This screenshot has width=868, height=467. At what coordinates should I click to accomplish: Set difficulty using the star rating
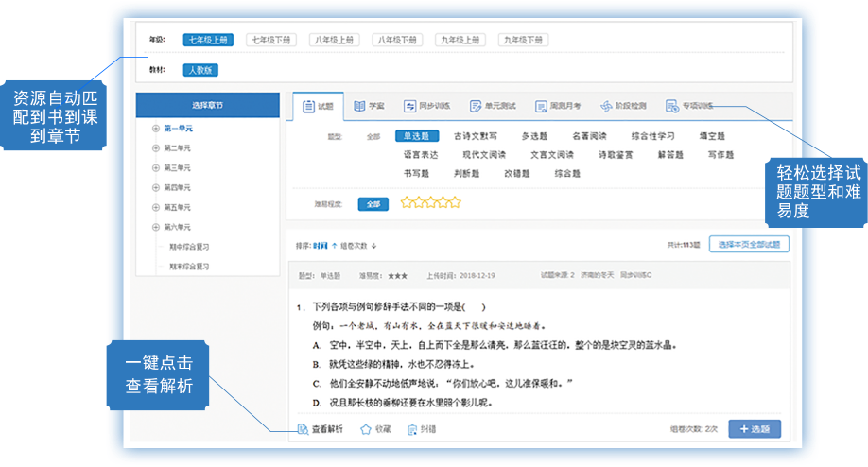pyautogui.click(x=430, y=202)
